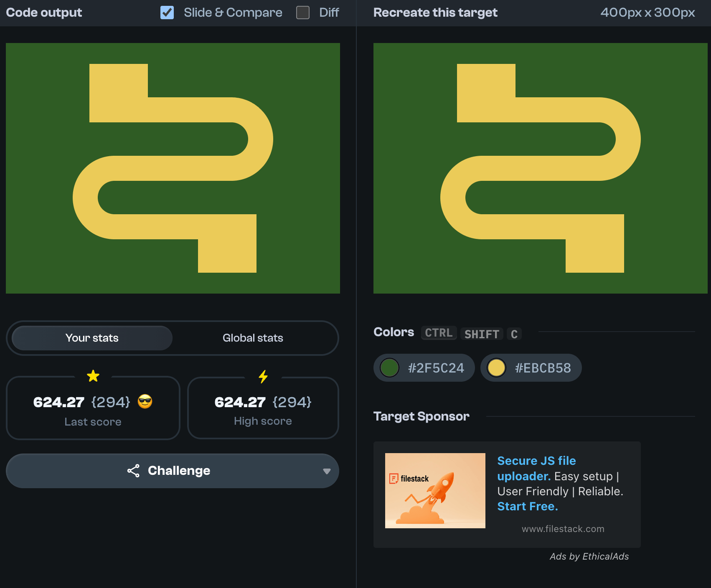The height and width of the screenshot is (588, 711).
Task: Open the Ads by EthicalAds link
Action: (589, 556)
